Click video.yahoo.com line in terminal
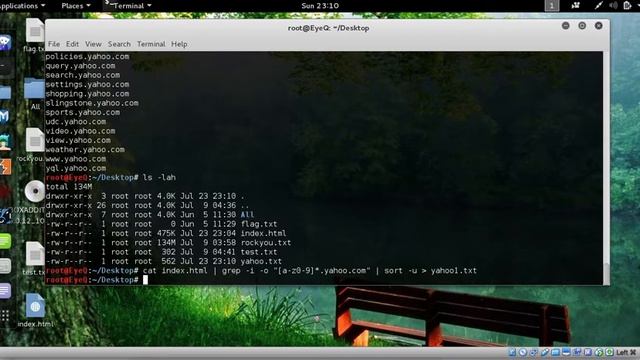 coord(80,131)
